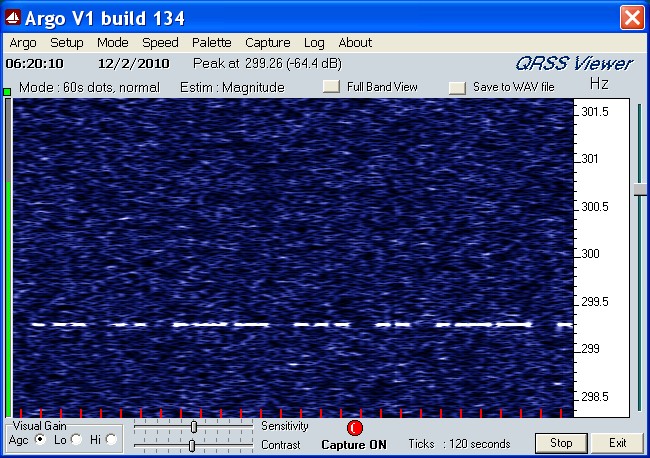Screen dimensions: 650x458
Task: Click the Estim : Magnitude label
Action: pyautogui.click(x=232, y=87)
